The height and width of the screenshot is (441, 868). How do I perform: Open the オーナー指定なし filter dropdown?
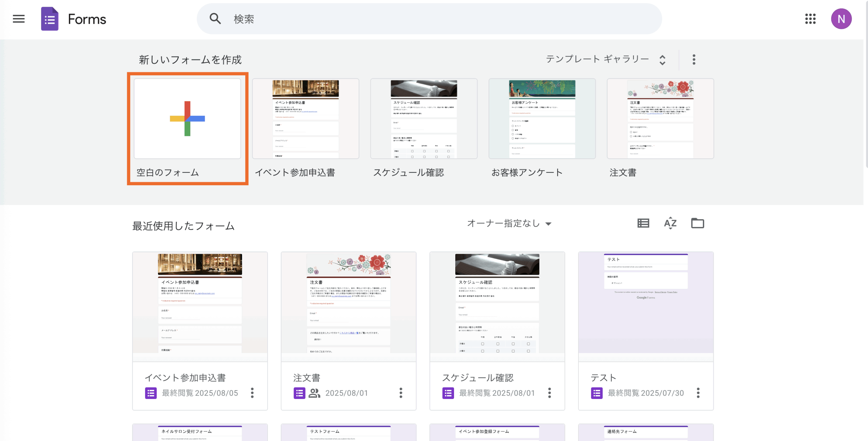pos(509,223)
